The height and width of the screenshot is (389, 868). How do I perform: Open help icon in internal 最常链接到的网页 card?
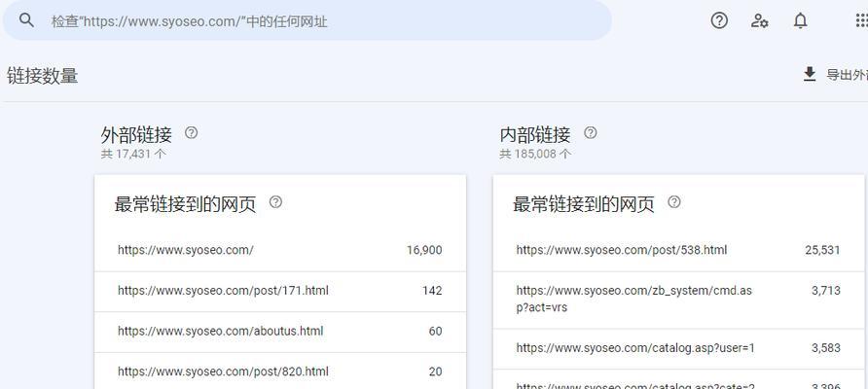674,202
